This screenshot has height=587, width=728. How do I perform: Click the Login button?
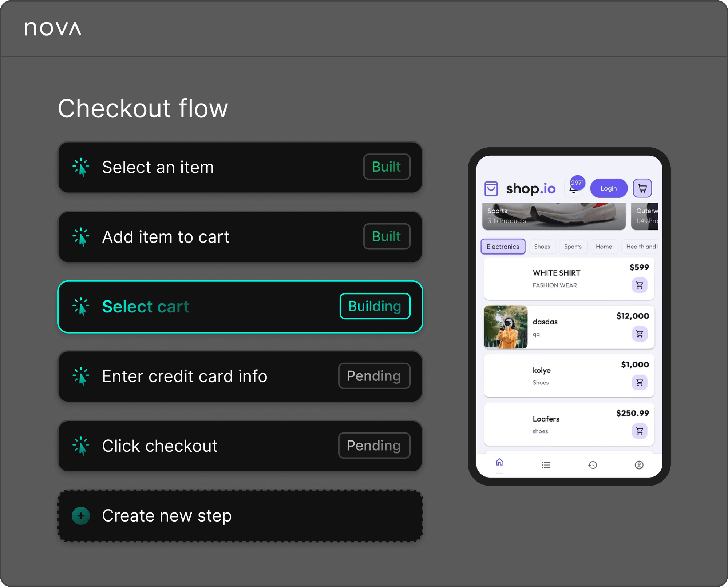coord(609,188)
